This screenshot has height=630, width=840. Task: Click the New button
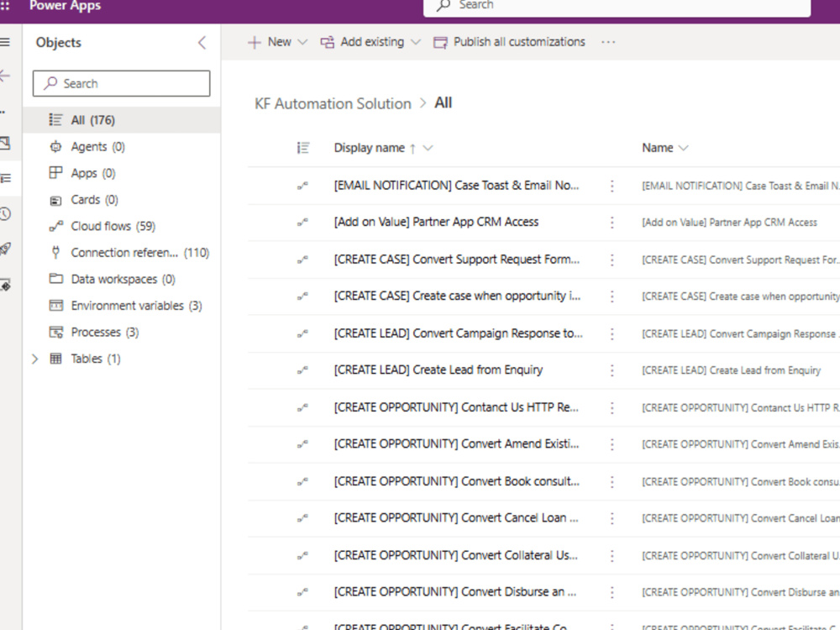tap(270, 42)
